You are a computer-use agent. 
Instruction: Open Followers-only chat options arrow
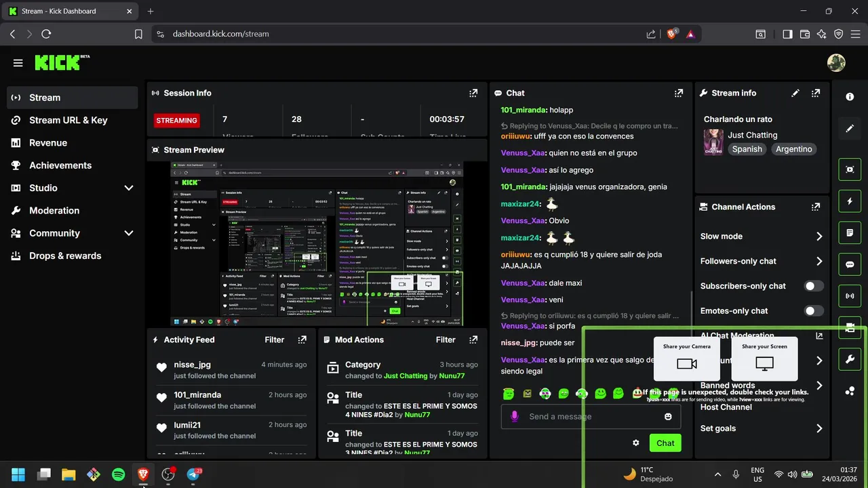pos(819,261)
